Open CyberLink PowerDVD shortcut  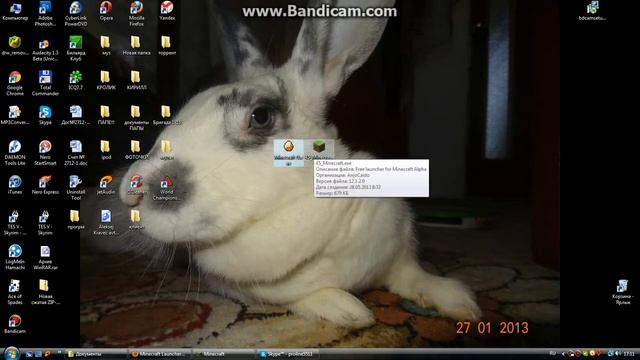tap(76, 14)
